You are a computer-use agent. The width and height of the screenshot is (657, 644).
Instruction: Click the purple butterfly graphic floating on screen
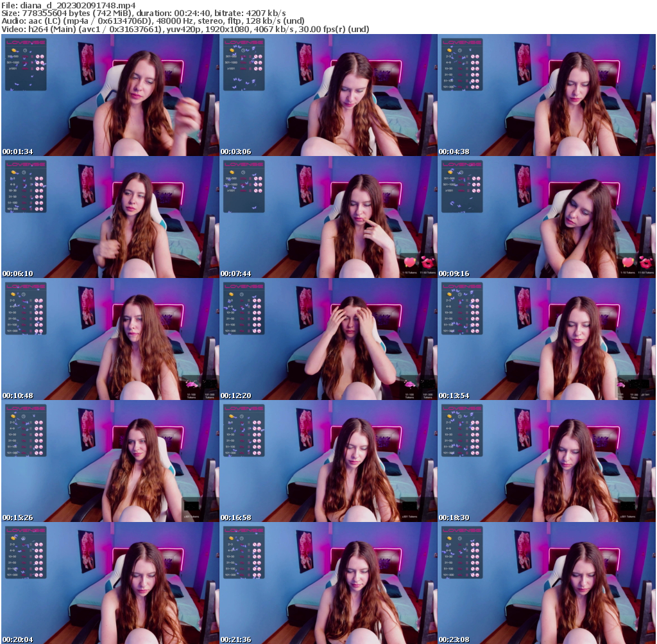click(x=16, y=84)
